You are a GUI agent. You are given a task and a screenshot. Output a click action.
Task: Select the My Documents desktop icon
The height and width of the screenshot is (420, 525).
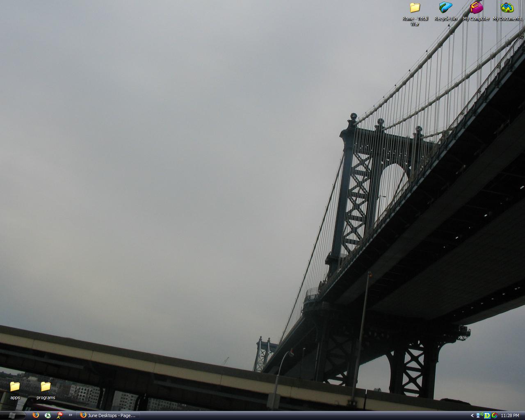pyautogui.click(x=507, y=11)
